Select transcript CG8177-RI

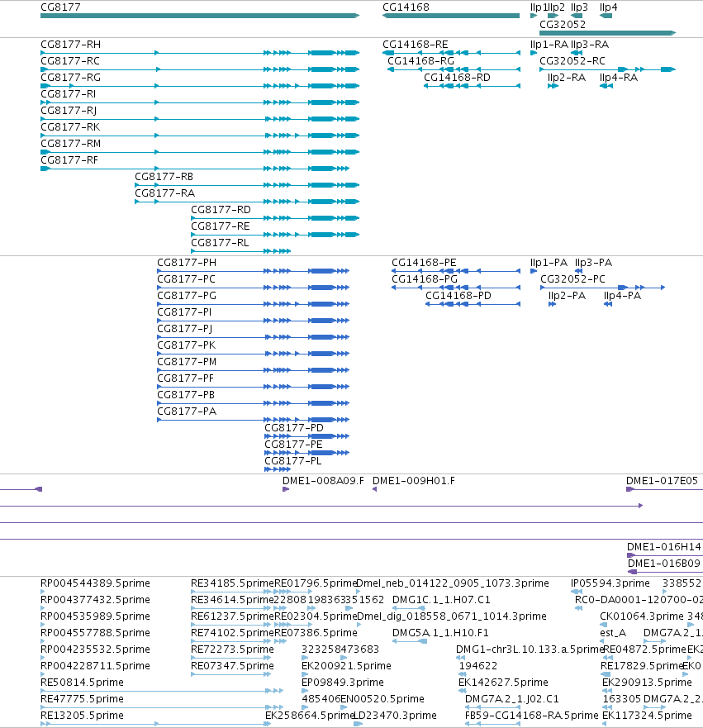(200, 102)
